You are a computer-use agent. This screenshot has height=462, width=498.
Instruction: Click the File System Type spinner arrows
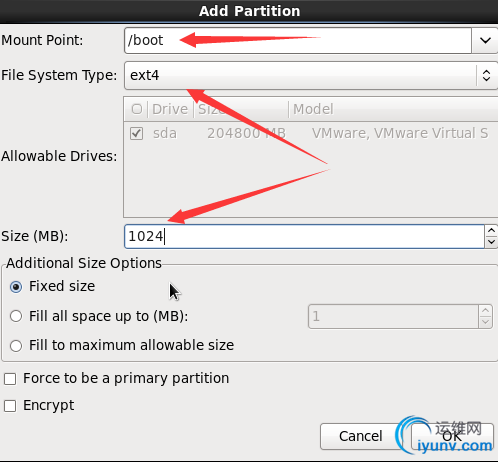tap(486, 75)
